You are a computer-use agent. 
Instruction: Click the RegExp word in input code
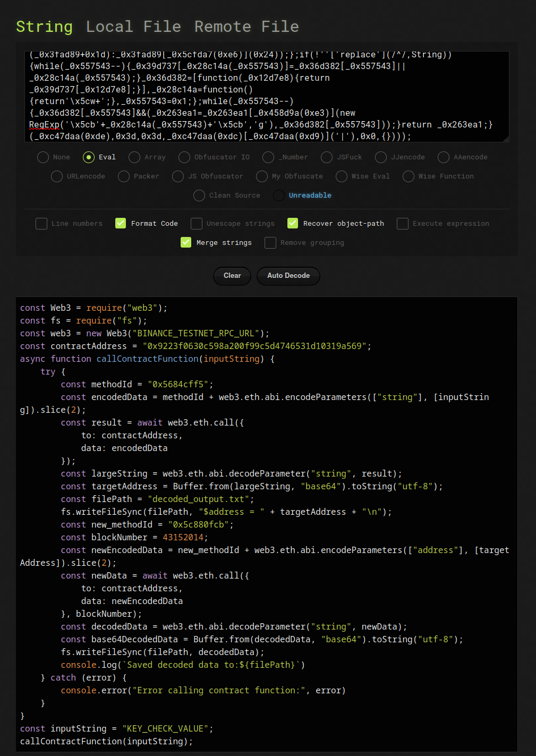click(44, 125)
